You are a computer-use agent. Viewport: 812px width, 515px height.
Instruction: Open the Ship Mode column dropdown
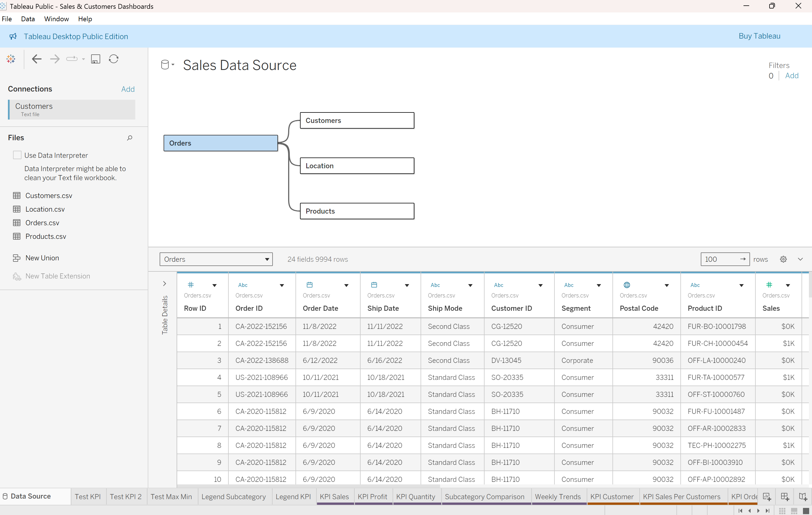(470, 286)
